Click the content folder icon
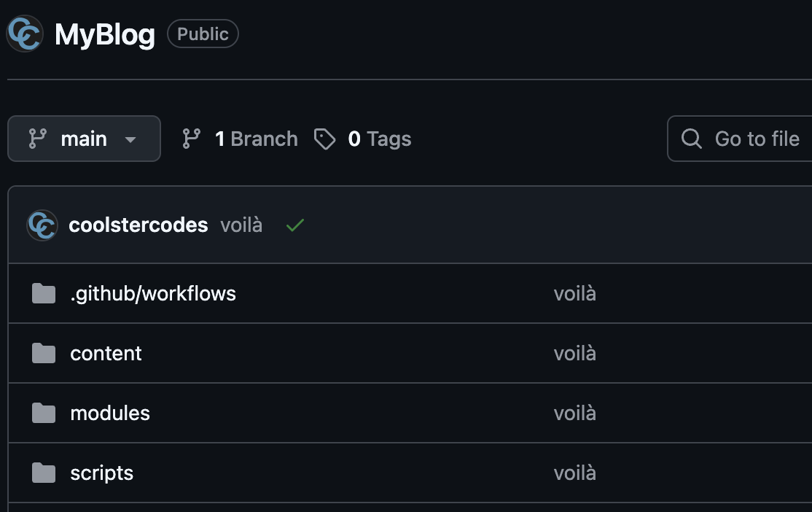 (x=44, y=354)
